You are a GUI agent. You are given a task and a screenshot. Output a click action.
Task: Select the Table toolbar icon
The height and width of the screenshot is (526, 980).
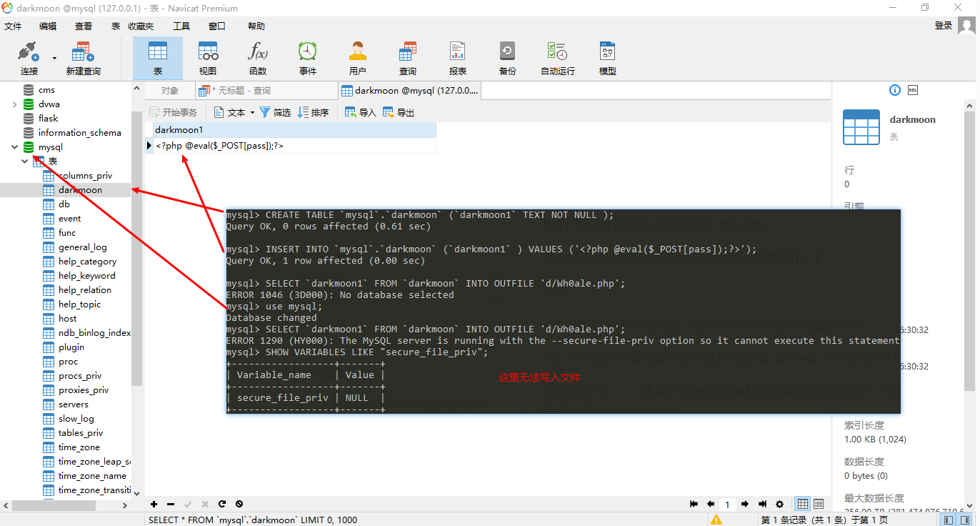coord(158,59)
